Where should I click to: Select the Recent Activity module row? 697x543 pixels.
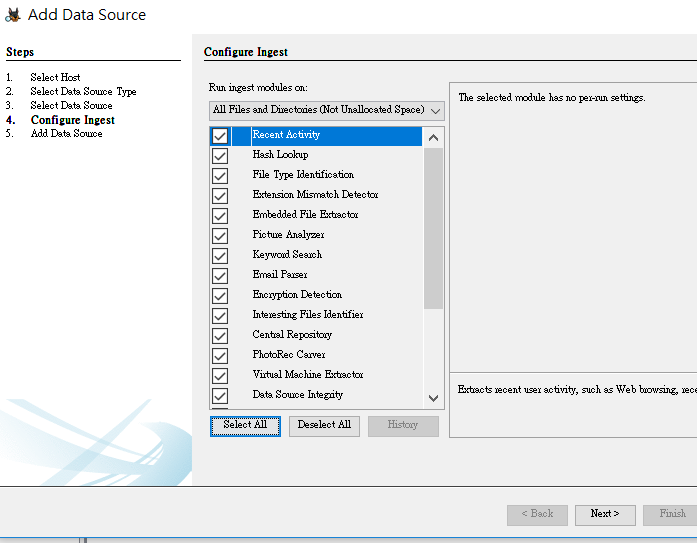[316, 136]
